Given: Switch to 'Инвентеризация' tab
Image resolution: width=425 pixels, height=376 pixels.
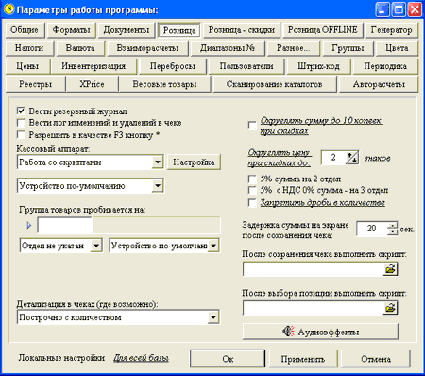Looking at the screenshot, I should coord(94,66).
